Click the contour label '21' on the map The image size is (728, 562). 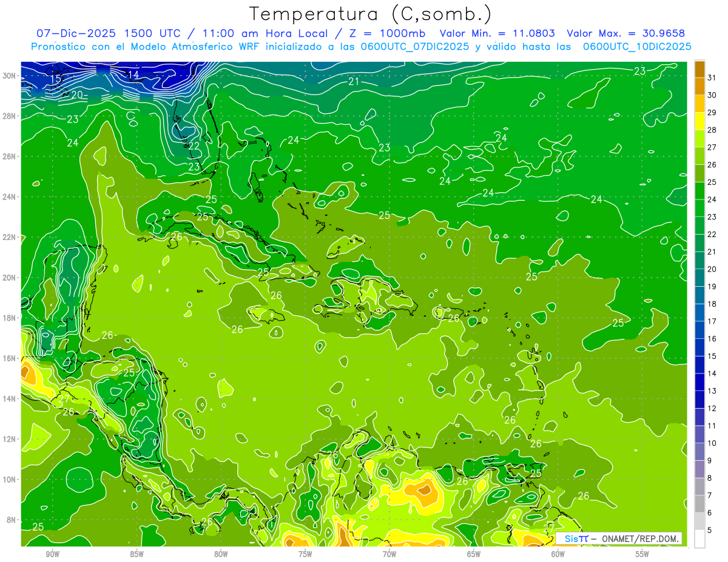coord(354,82)
